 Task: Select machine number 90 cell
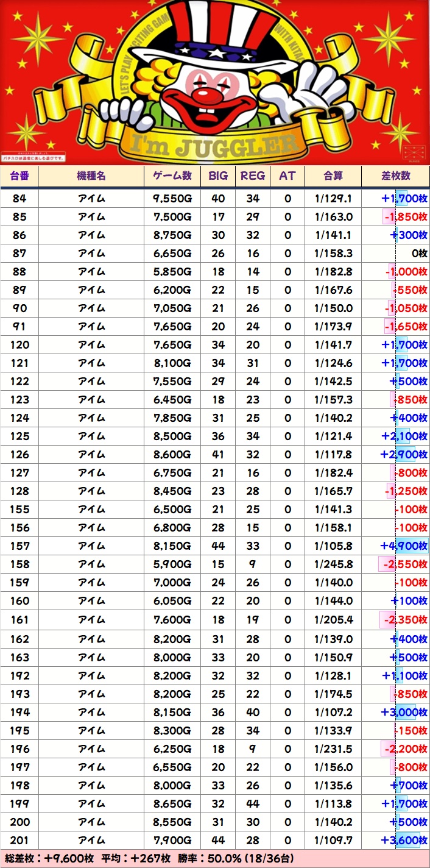pyautogui.click(x=19, y=308)
